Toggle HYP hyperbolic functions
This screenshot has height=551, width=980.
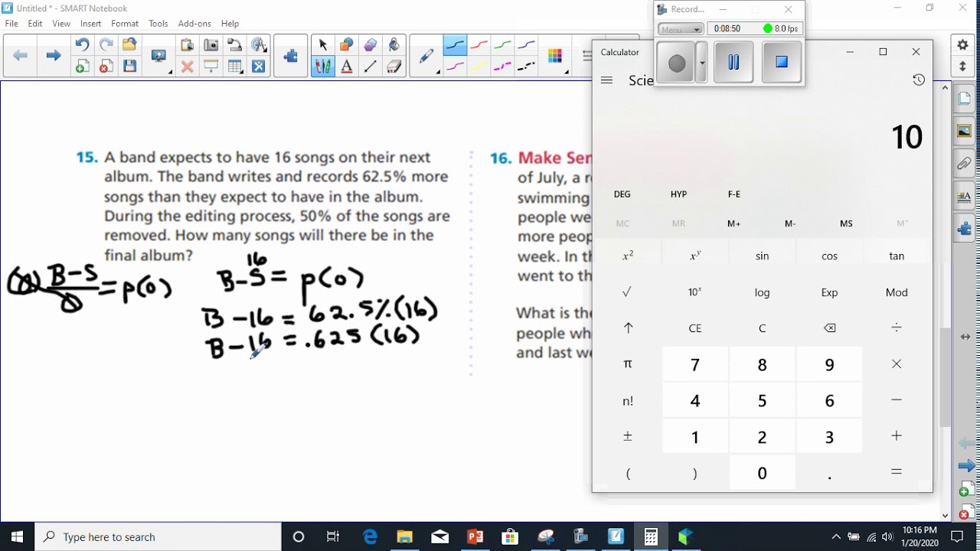pos(678,194)
